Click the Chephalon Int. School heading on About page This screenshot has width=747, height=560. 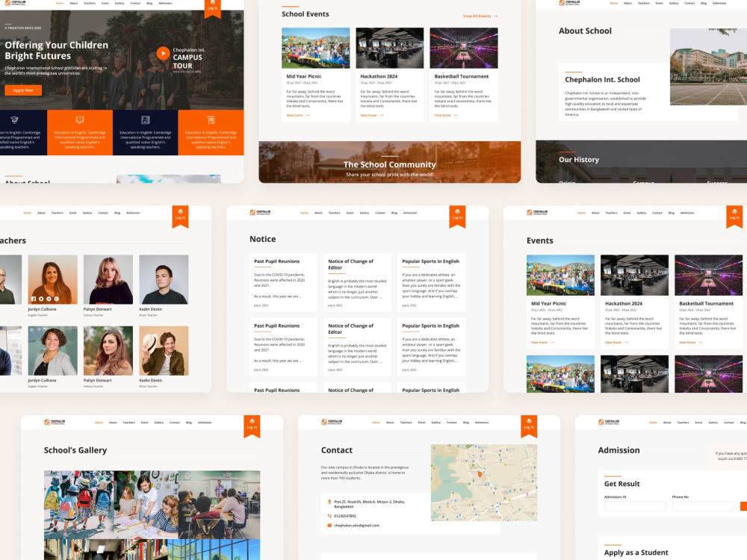point(602,80)
